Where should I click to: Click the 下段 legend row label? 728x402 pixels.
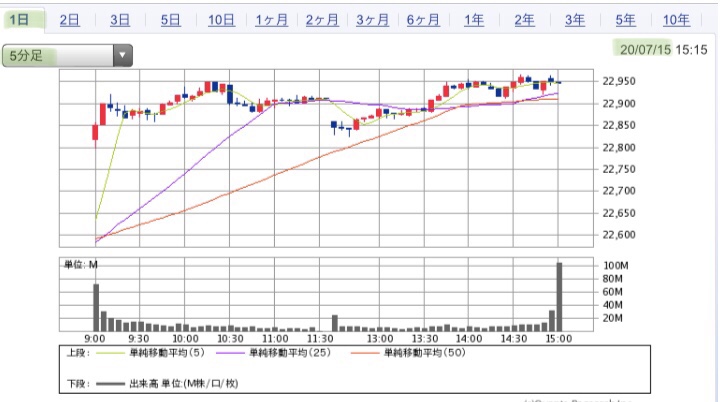coord(78,384)
